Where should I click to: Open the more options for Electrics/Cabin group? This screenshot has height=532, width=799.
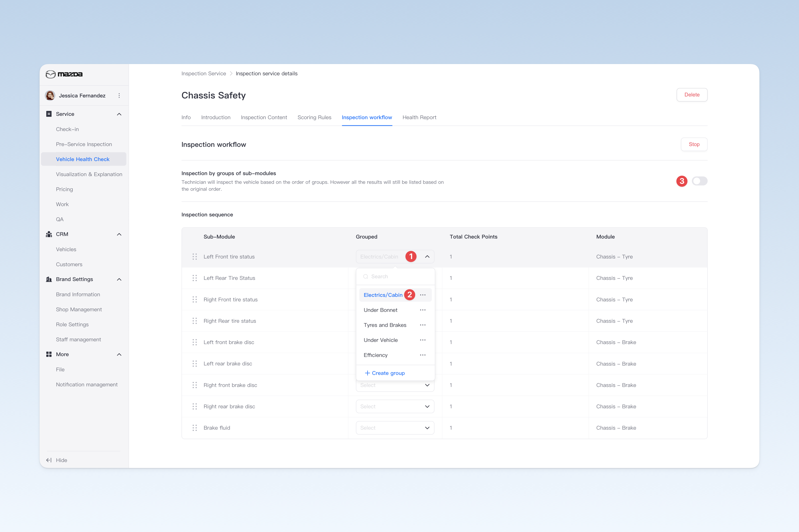point(423,295)
